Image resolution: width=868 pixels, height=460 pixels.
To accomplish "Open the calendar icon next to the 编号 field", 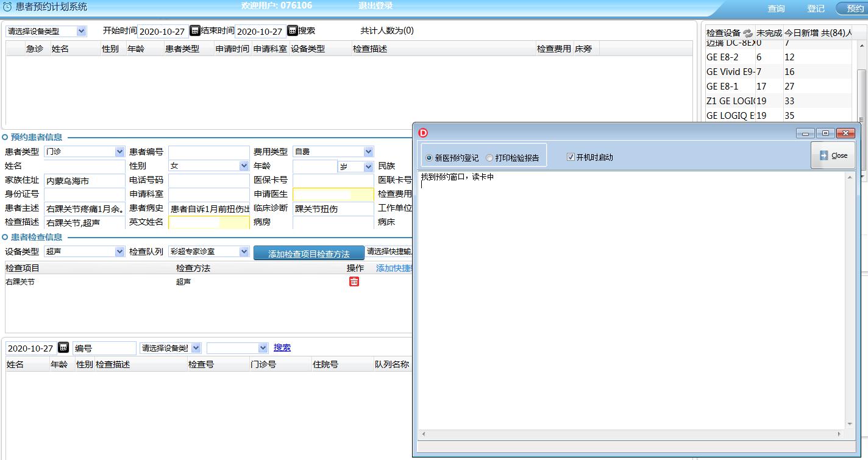I will 63,348.
